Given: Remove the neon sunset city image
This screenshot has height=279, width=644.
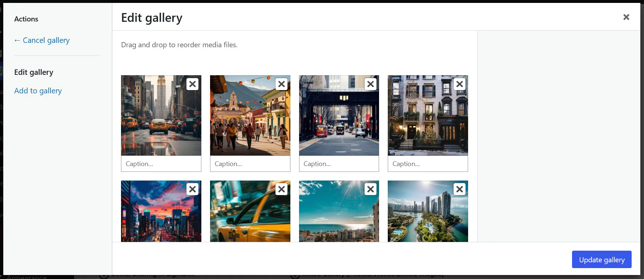Looking at the screenshot, I should point(193,189).
